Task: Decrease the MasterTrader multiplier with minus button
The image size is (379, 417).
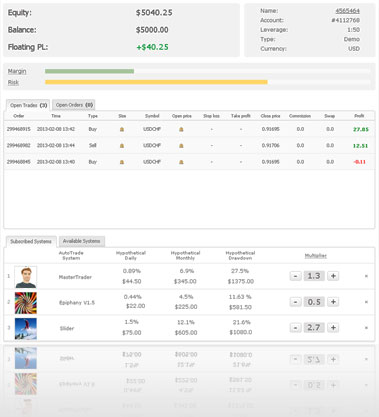Action: (x=295, y=276)
